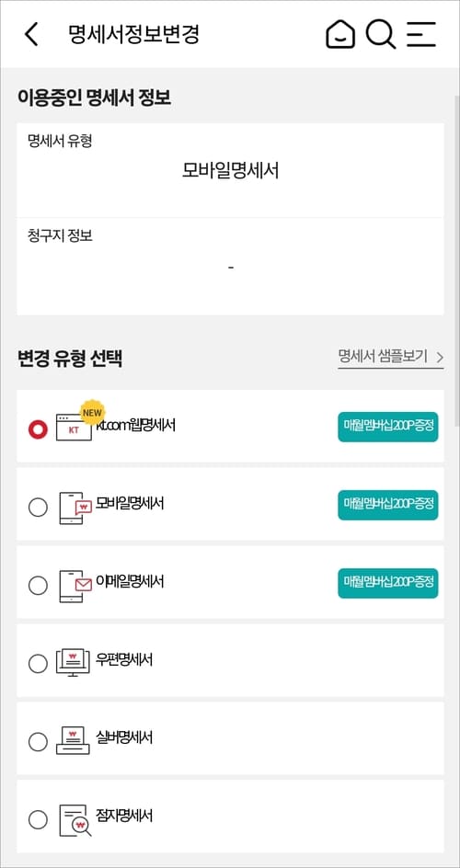Go back using the left arrow icon
Screen dimensions: 460x868
[x=31, y=34]
